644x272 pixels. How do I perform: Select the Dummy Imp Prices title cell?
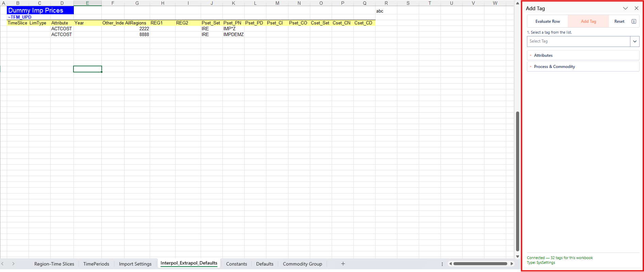40,10
